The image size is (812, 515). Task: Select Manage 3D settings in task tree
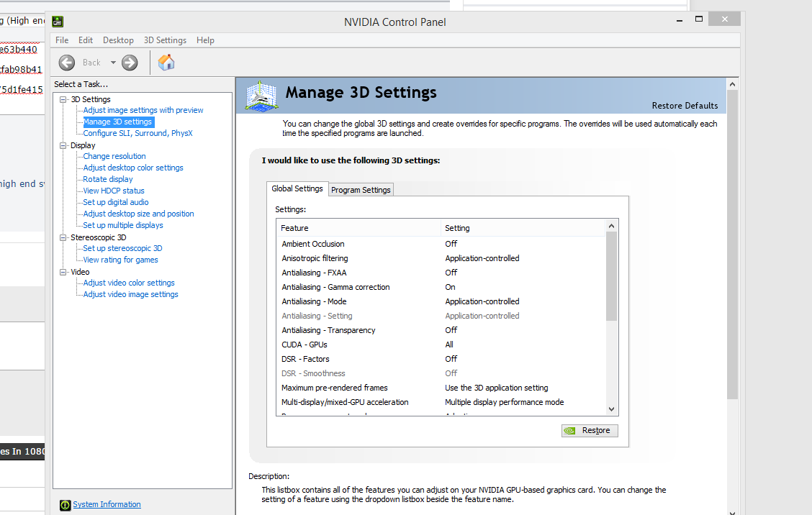point(117,122)
